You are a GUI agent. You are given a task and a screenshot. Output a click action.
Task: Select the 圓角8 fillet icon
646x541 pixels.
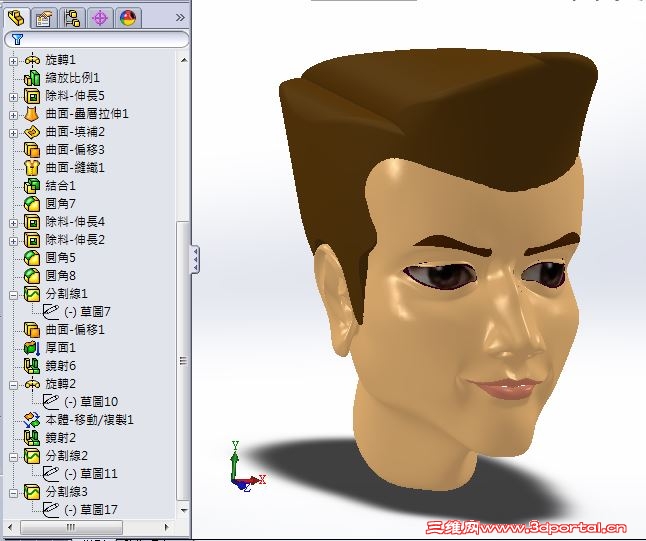32,276
